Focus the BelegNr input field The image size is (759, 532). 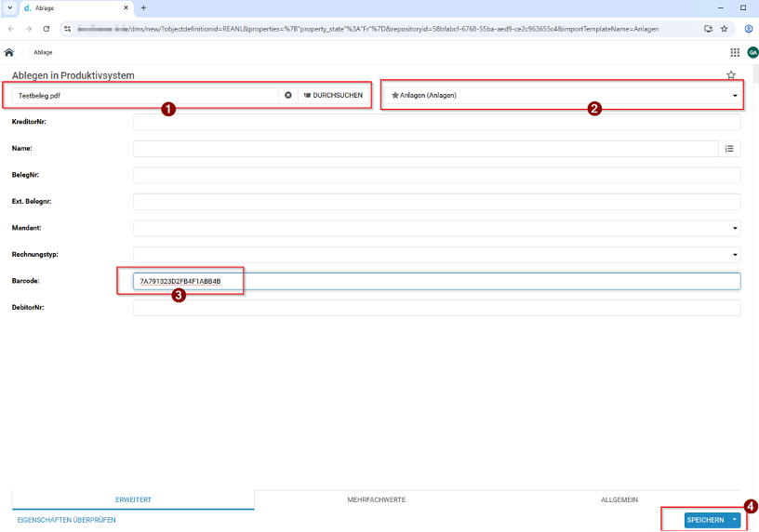436,175
